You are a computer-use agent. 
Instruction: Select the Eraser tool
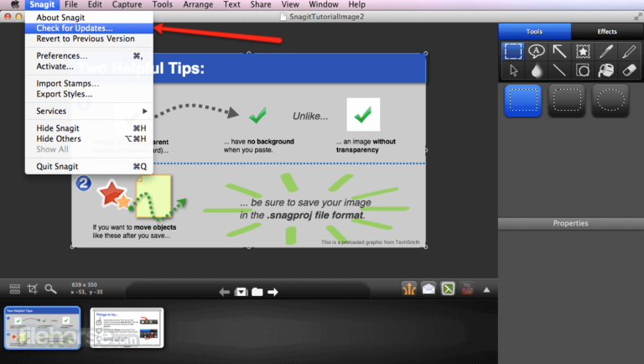[629, 70]
